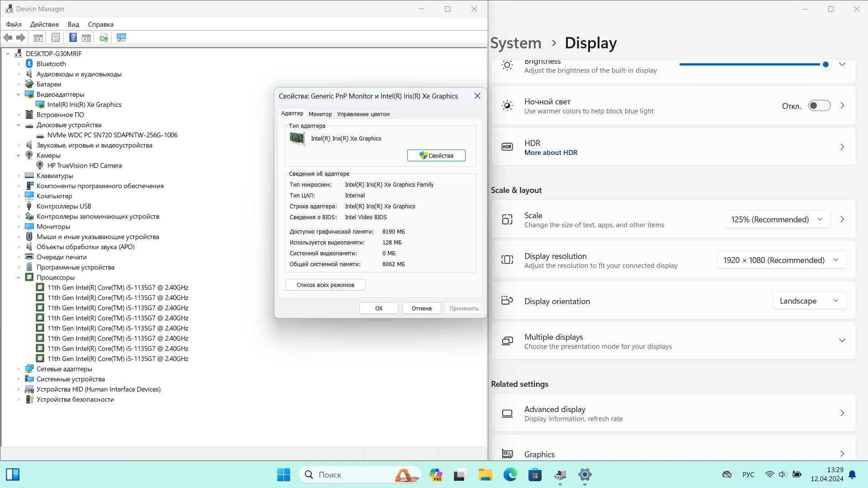Open the Windows Start menu

[x=283, y=475]
